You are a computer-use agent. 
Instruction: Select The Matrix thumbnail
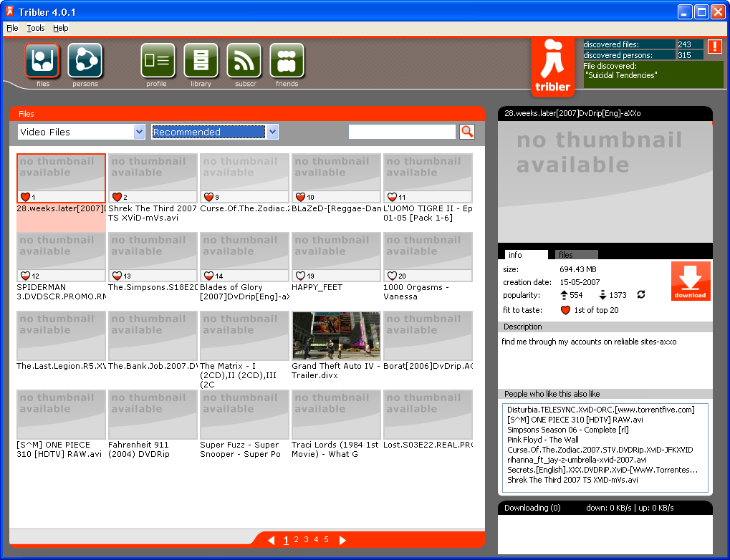[x=244, y=336]
